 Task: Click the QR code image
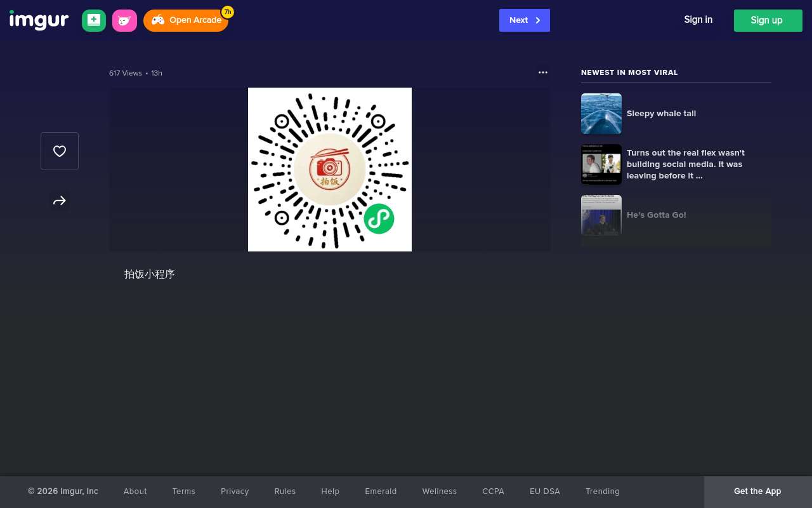tap(330, 170)
